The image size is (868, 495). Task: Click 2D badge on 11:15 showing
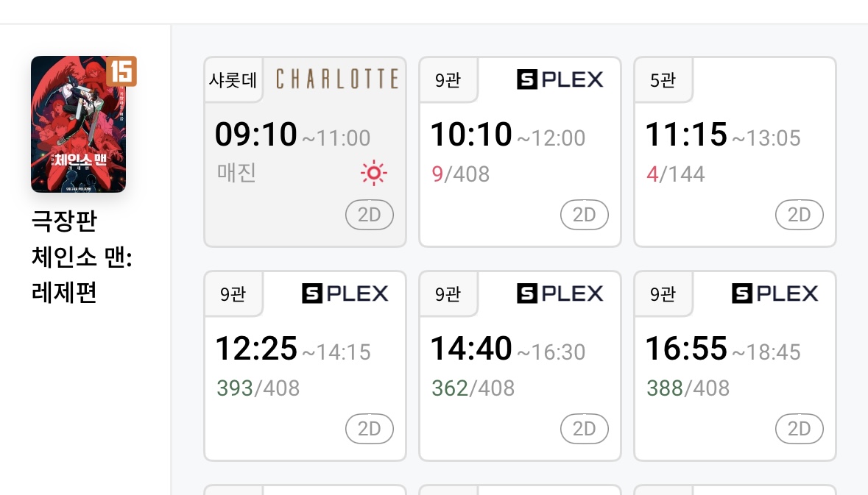pos(799,215)
